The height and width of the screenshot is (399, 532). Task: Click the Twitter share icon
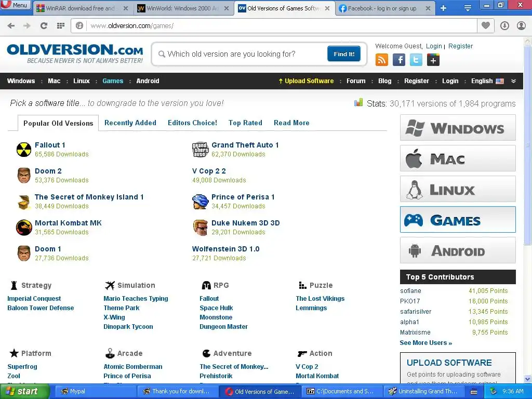(x=416, y=60)
